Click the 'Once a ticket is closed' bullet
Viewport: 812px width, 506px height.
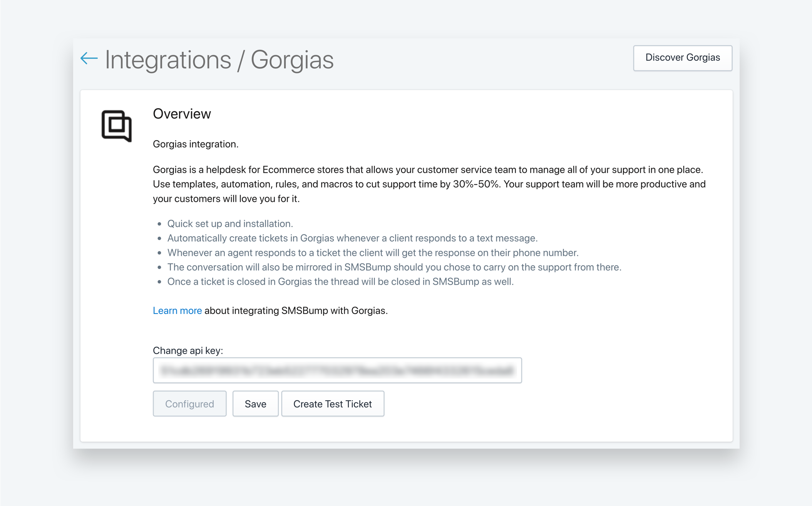(340, 282)
